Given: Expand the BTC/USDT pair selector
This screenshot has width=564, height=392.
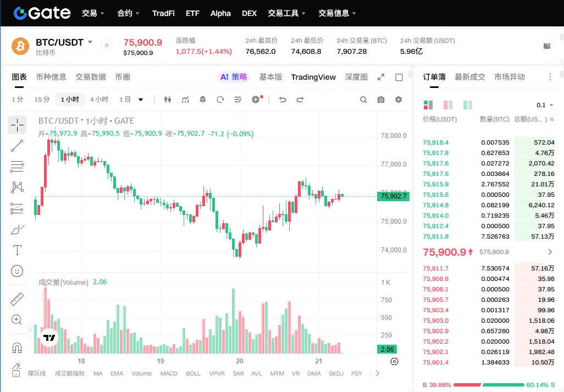Looking at the screenshot, I should 90,42.
